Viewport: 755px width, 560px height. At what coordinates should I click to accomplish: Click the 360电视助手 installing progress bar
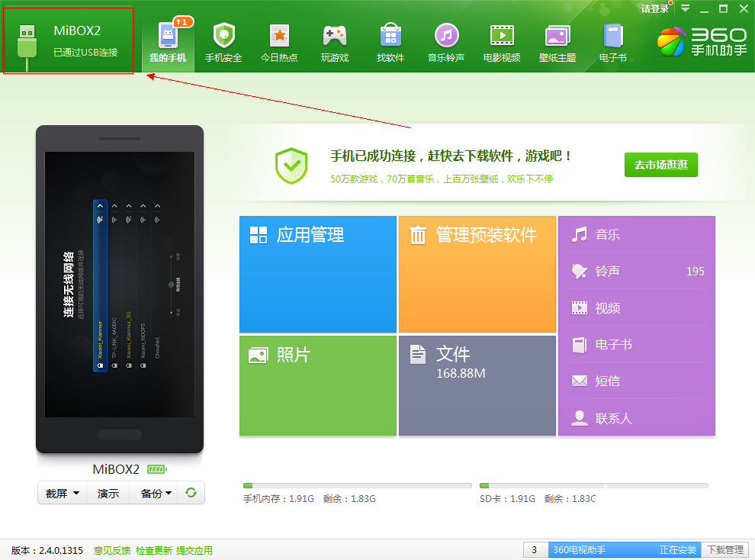(625, 550)
